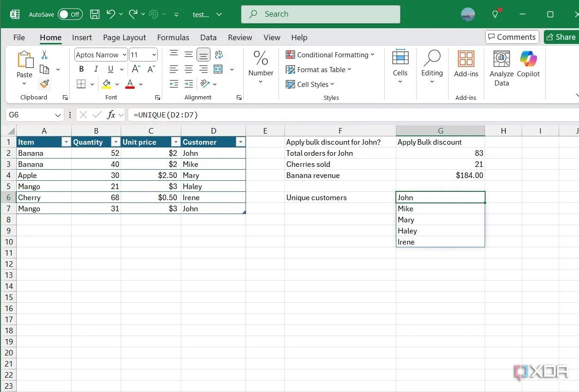Align text right

203,69
